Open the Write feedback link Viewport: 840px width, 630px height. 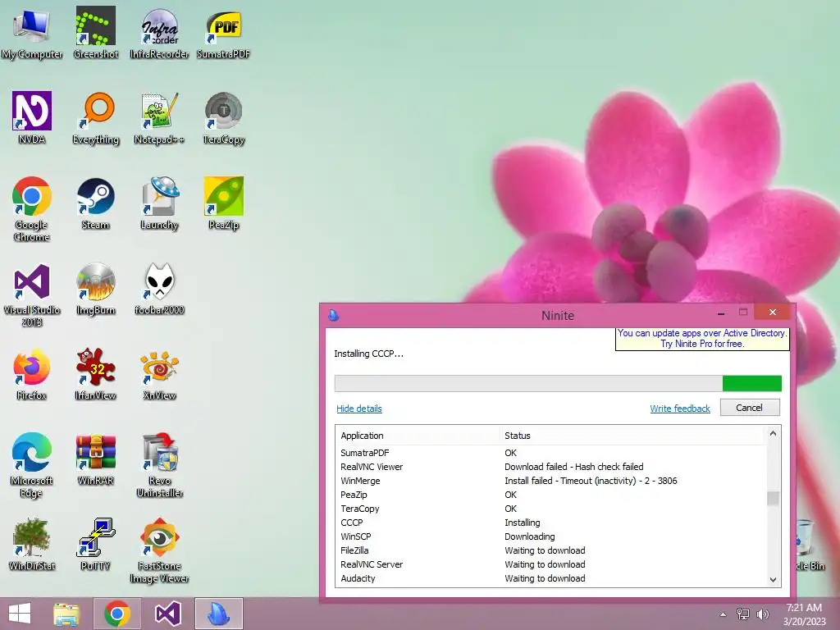[680, 409]
